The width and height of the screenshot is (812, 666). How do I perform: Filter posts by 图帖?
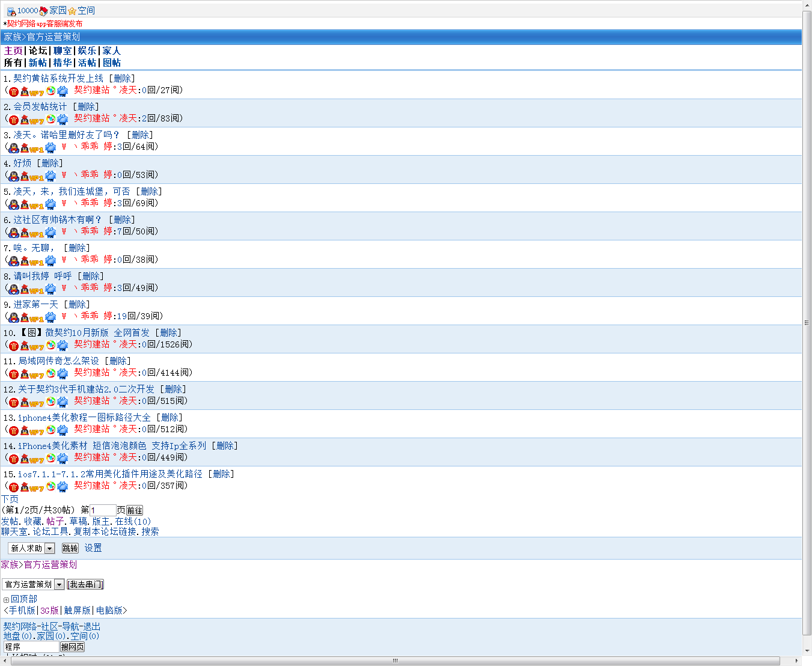(x=112, y=63)
